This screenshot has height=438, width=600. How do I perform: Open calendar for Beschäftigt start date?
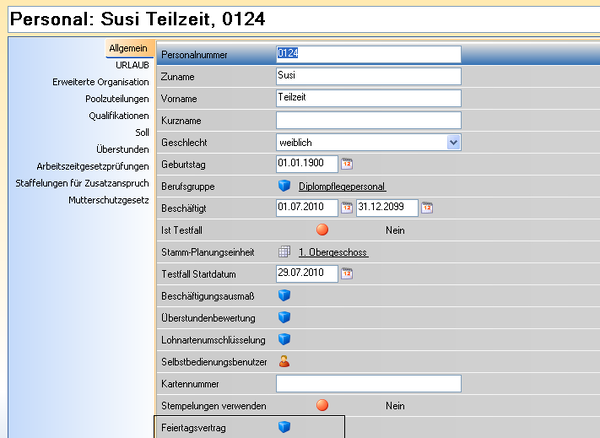click(347, 208)
